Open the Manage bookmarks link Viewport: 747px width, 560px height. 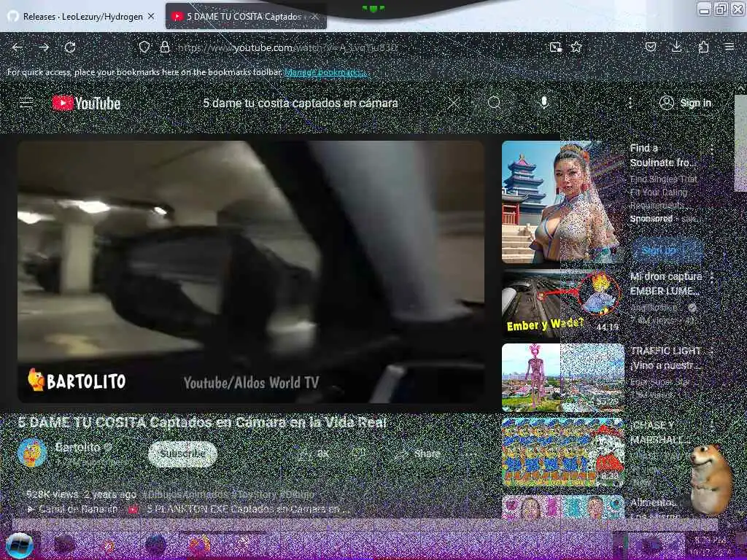point(326,72)
